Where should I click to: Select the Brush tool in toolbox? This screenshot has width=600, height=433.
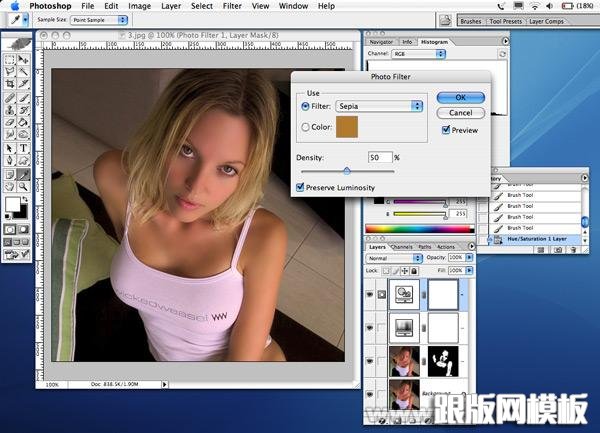[x=23, y=98]
